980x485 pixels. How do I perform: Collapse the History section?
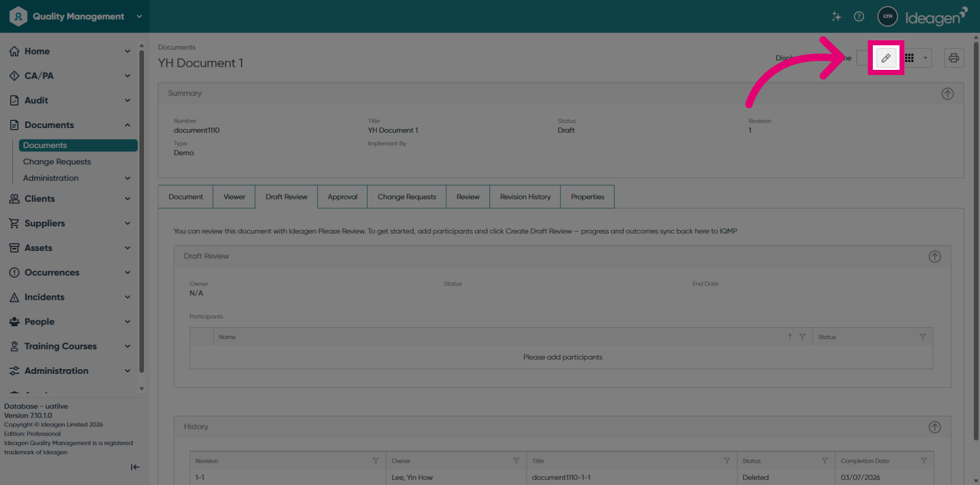click(x=935, y=427)
